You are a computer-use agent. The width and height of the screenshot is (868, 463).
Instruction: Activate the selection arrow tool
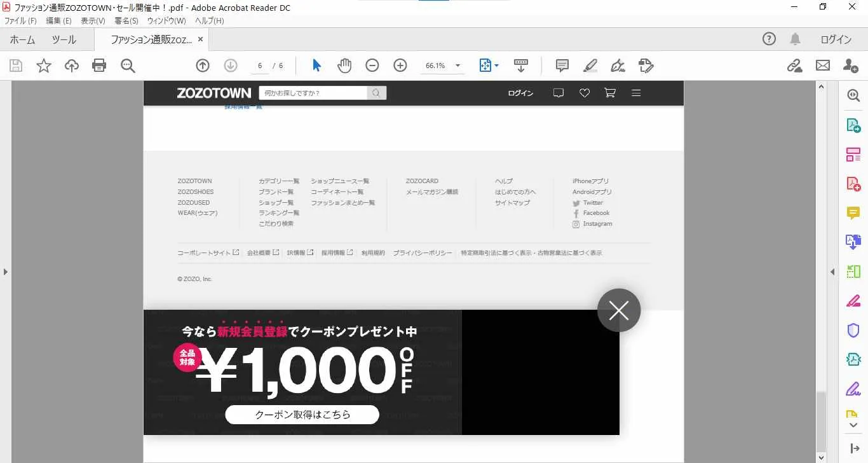317,66
